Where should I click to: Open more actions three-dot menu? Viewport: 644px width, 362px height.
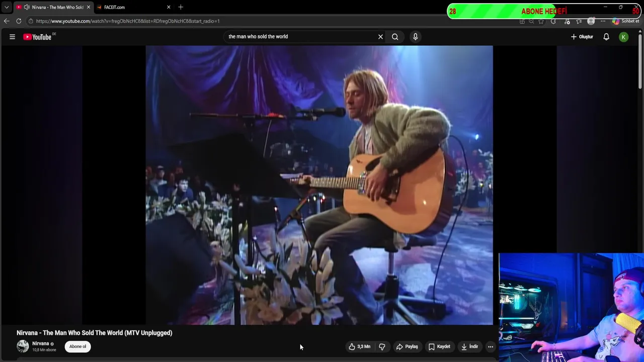tap(491, 346)
